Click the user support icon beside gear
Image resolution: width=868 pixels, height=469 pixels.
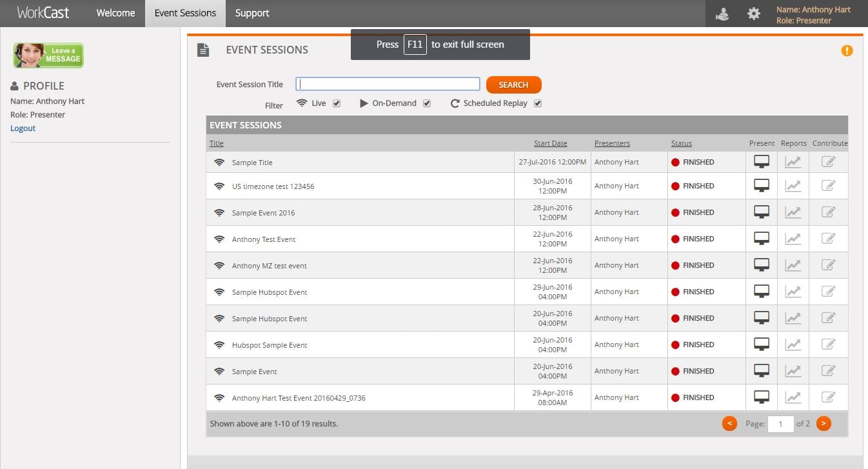coord(722,14)
